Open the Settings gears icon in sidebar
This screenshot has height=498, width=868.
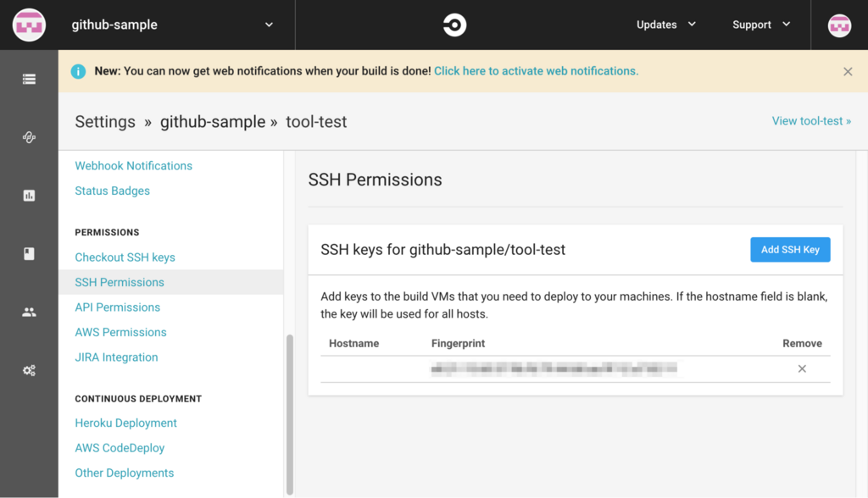pos(29,370)
